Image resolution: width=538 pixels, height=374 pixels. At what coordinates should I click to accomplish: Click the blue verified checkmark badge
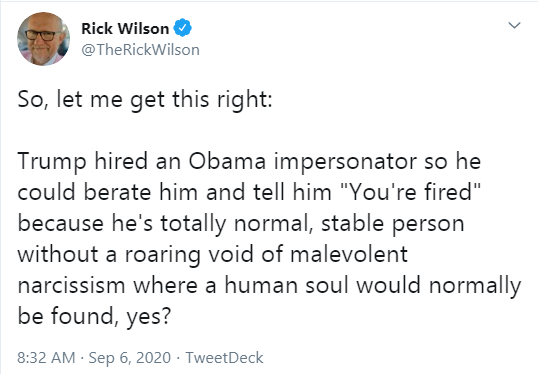point(183,28)
